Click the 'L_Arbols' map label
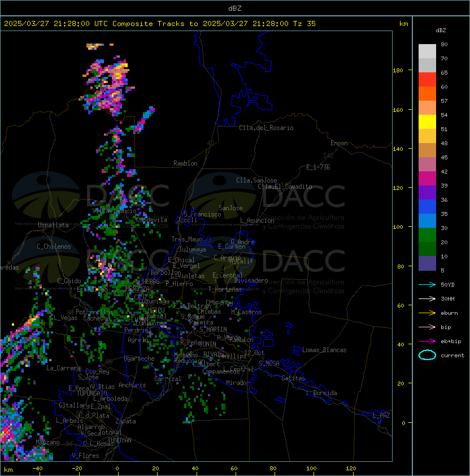 (x=69, y=421)
